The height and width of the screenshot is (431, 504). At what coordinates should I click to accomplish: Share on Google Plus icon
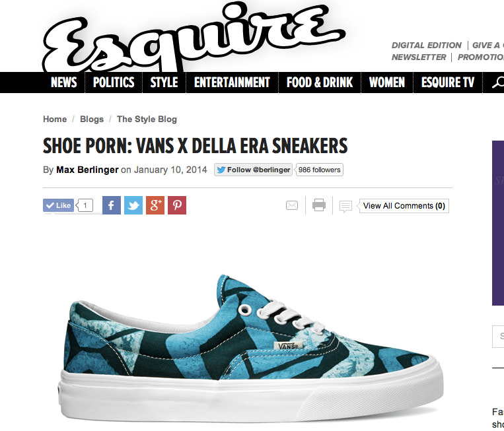coord(155,205)
